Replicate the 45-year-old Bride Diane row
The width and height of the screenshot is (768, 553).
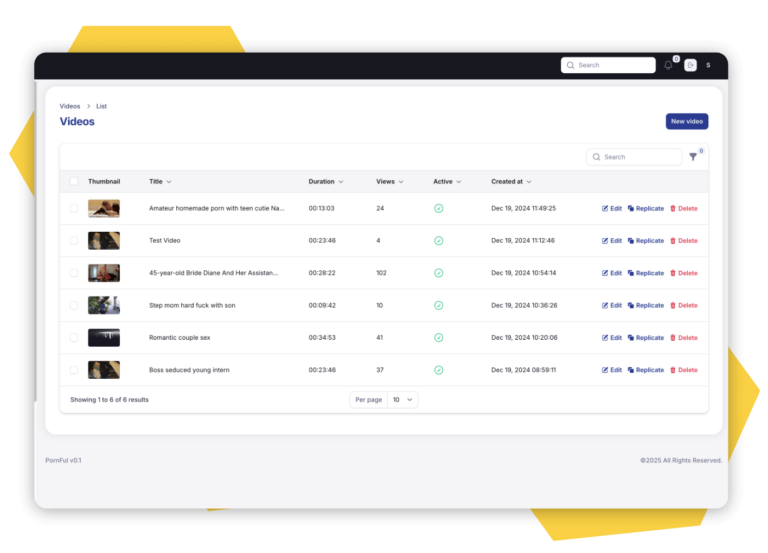646,273
